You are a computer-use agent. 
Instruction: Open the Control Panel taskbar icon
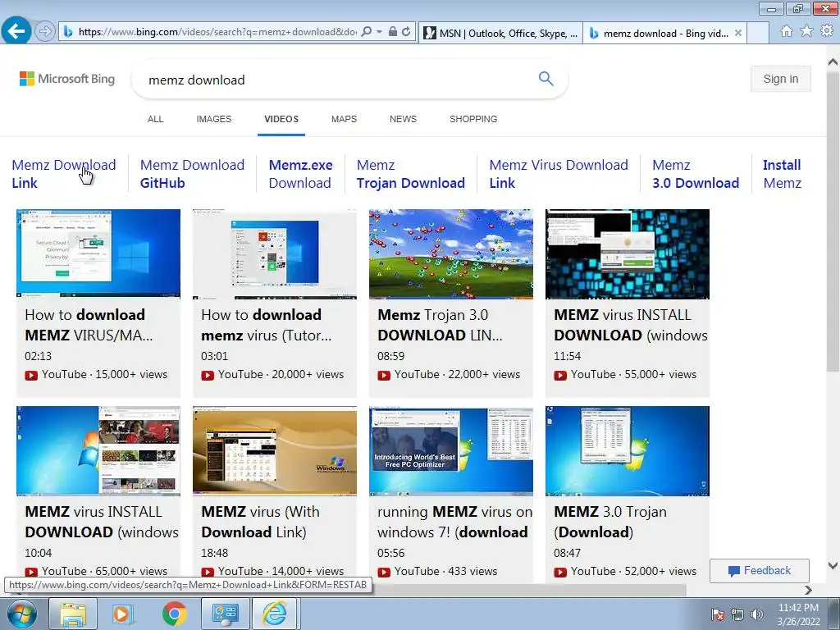(225, 614)
